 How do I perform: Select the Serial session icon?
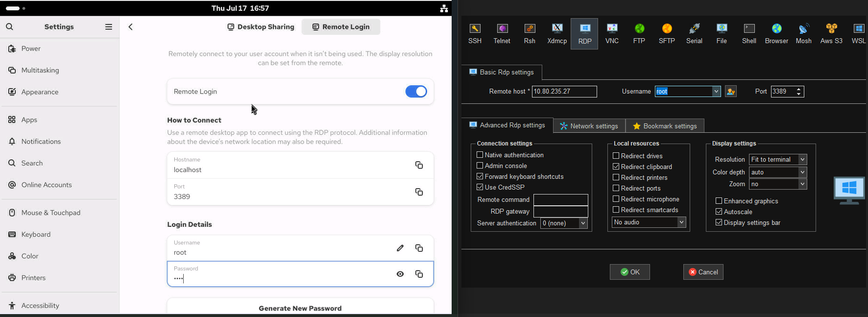[x=694, y=33]
